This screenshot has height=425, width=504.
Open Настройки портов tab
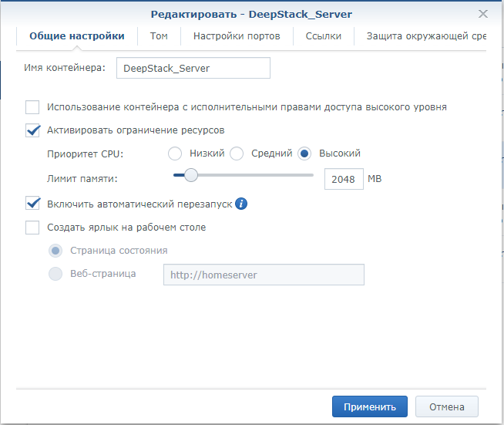click(237, 36)
